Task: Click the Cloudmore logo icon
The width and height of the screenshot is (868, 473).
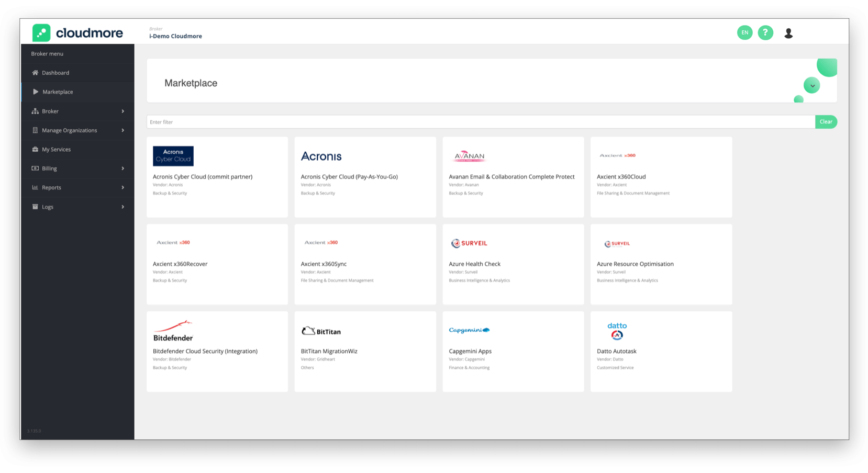Action: (41, 33)
